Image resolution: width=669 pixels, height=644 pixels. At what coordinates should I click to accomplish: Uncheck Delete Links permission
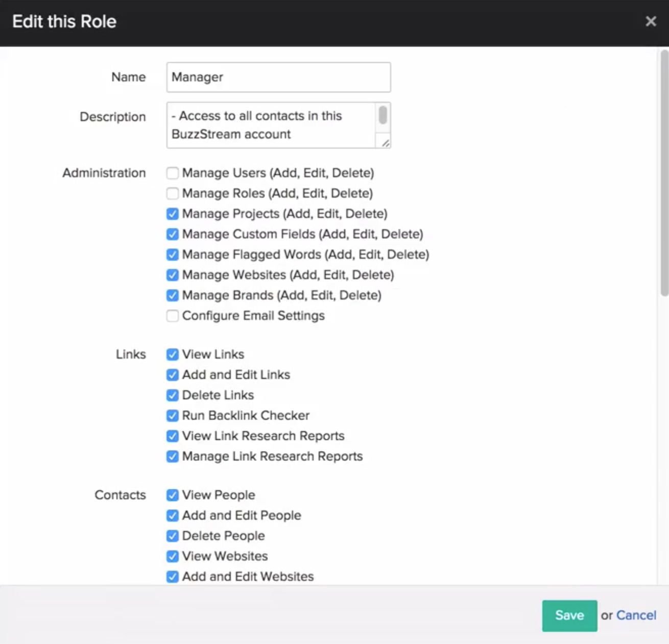tap(173, 395)
